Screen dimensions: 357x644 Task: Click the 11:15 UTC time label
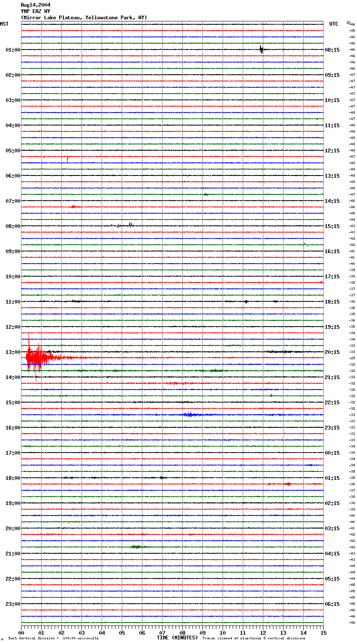click(332, 126)
